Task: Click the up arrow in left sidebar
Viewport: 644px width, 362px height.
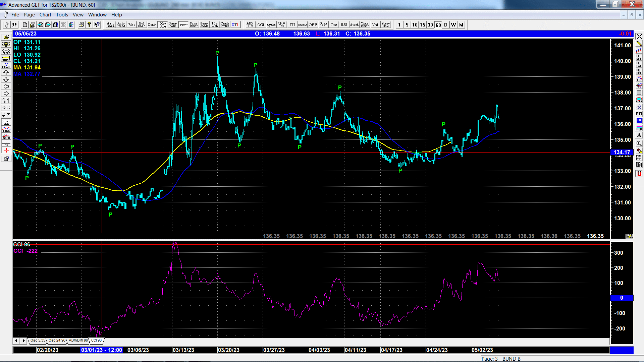Action: pos(6,72)
